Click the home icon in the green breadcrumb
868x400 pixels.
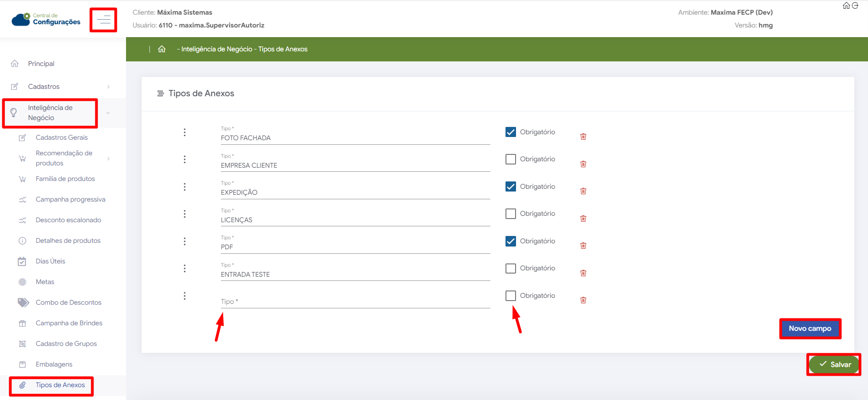coord(162,49)
